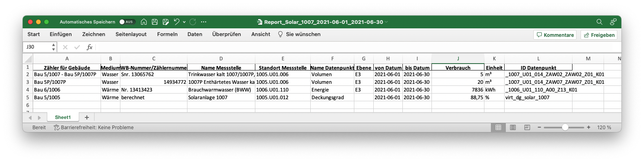
Task: Click into the formula bar field
Action: (358, 47)
